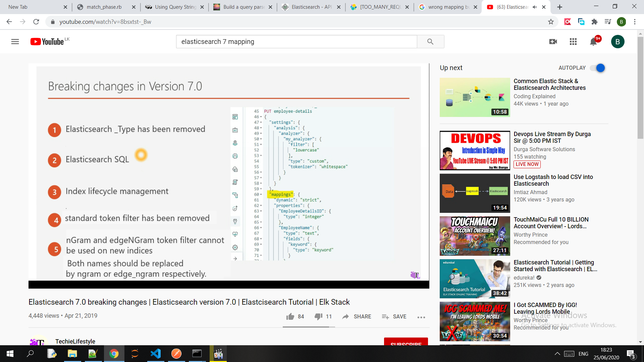Open Postman from the taskbar
The width and height of the screenshot is (644, 362).
pos(176,354)
